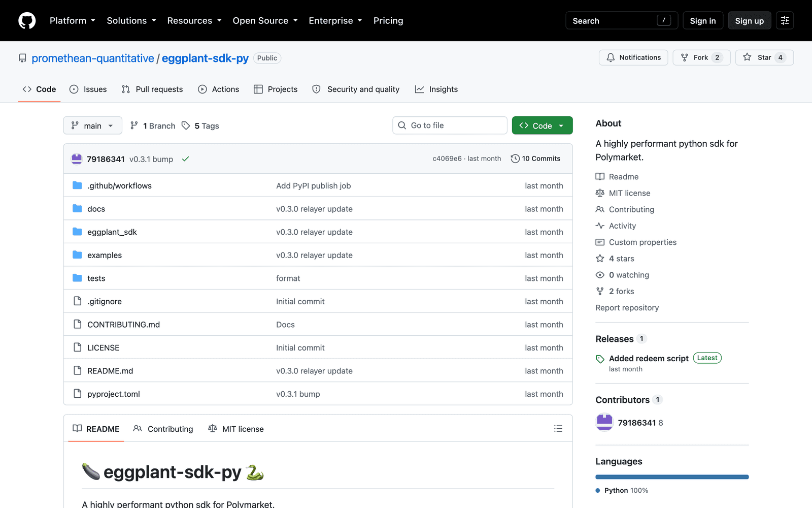Open the main branch selector dropdown

click(x=92, y=125)
